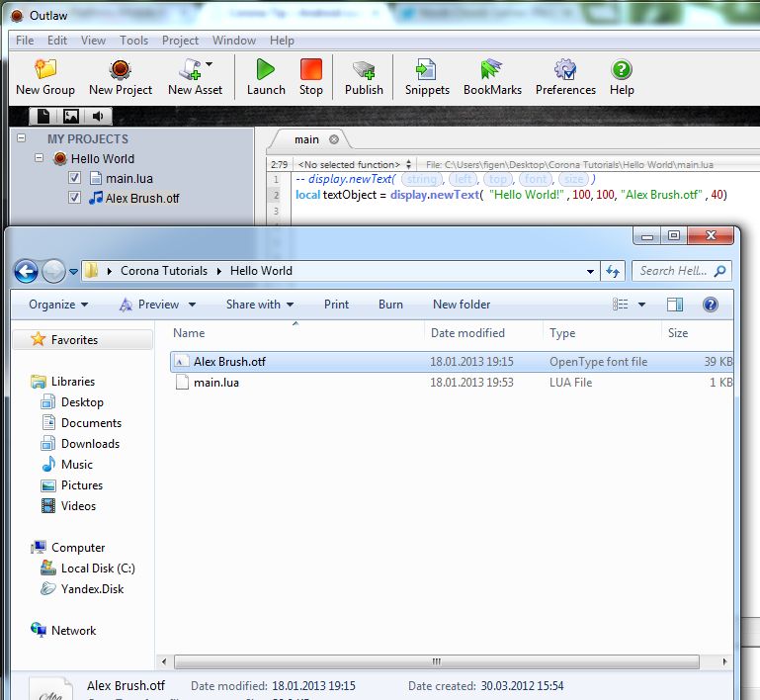The image size is (760, 700).
Task: Open Network in the navigation pane
Action: 74,630
